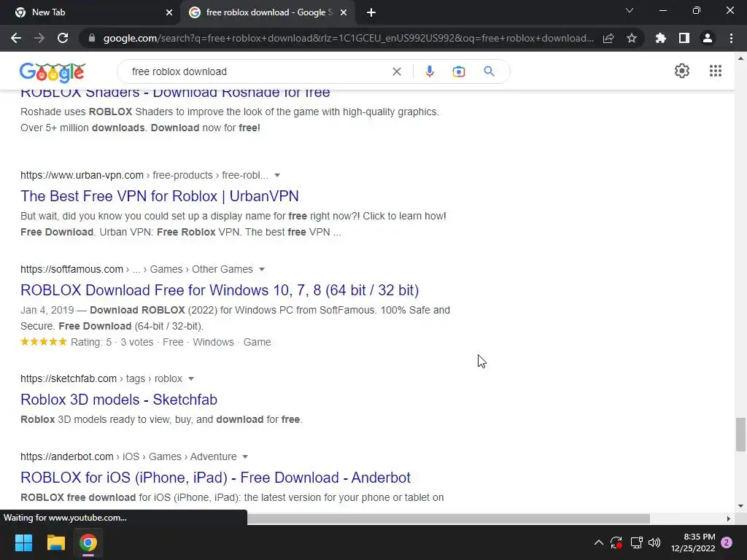
Task: Open the notification badge showing 2
Action: pos(727,542)
